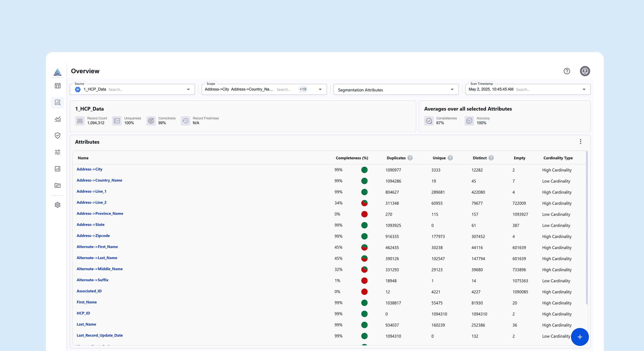Open the Last_Record_Update_Date attribute link
This screenshot has height=351, width=644.
tap(99, 335)
